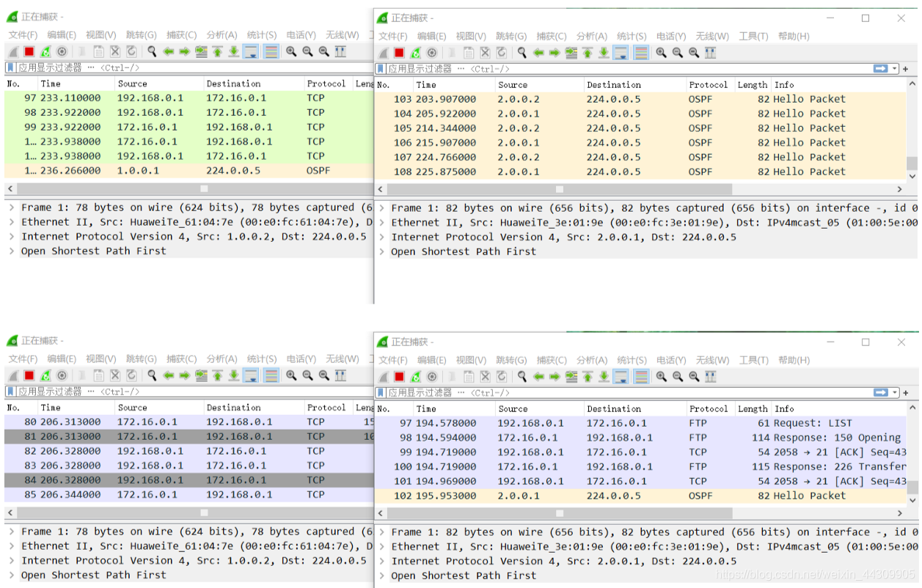Viewport: 922px width, 588px height.
Task: Sort by Length column in window listing packet 103
Action: (753, 84)
